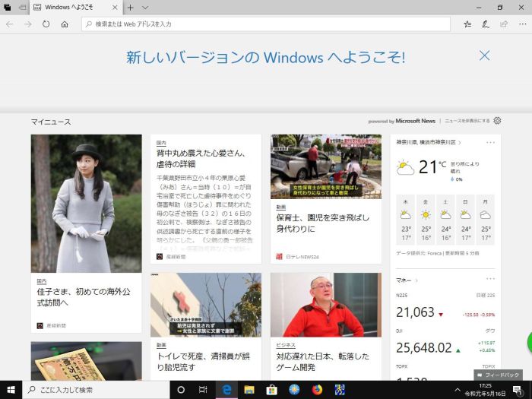This screenshot has width=532, height=399.
Task: Hide news feed via ニュースを非表示にする
Action: pos(467,121)
